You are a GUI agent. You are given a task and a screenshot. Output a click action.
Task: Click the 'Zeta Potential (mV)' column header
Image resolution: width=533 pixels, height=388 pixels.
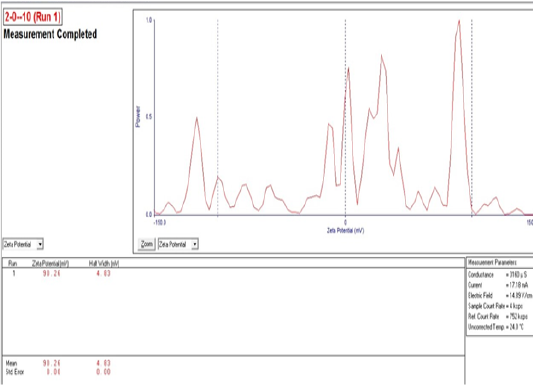50,264
